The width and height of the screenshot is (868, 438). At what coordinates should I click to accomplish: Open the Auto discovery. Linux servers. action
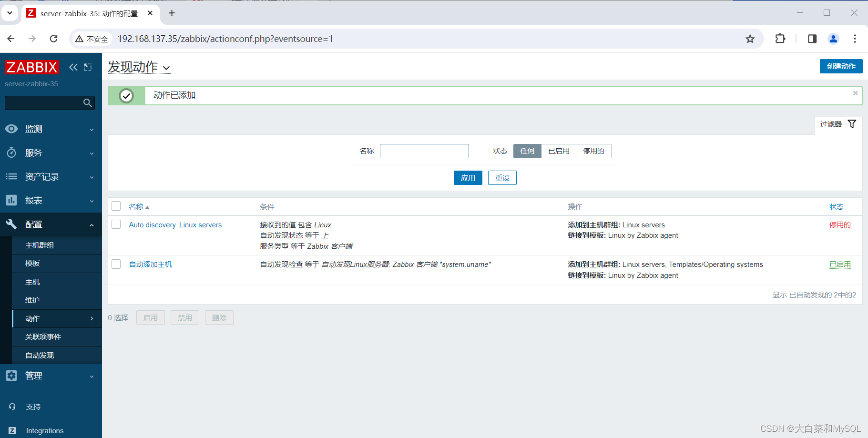176,225
